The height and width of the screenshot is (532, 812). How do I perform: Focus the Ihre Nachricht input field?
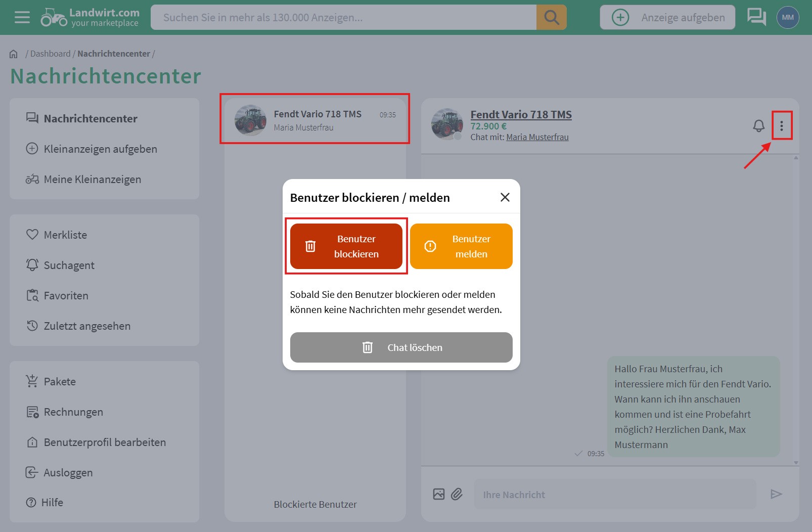615,495
